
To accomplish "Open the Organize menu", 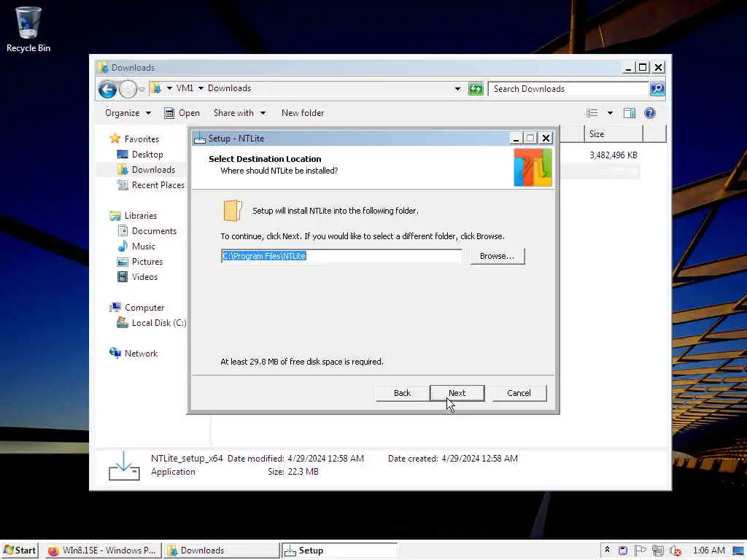I will coord(128,113).
